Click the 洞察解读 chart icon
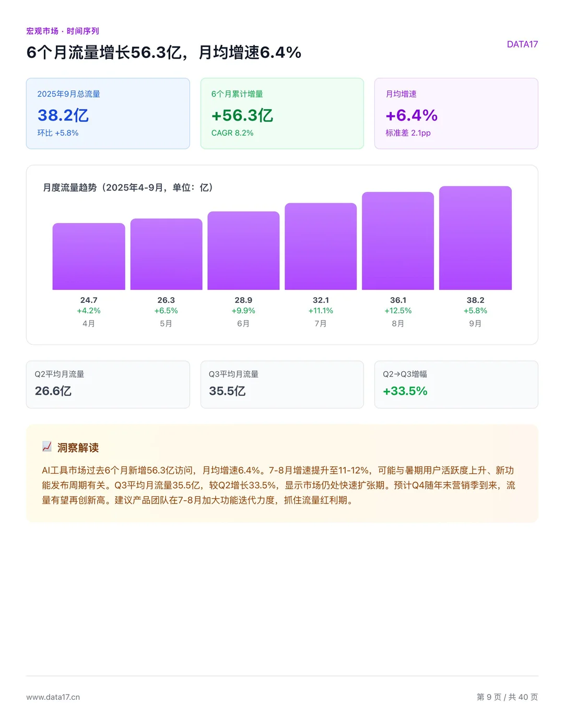Screen dimensions: 564x728 click(x=46, y=447)
